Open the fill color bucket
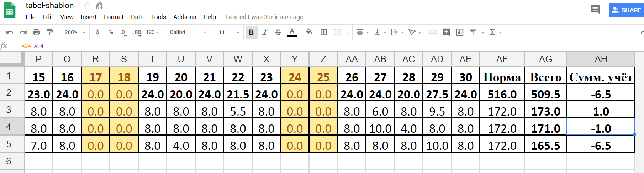Image resolution: width=644 pixels, height=173 pixels. (309, 32)
